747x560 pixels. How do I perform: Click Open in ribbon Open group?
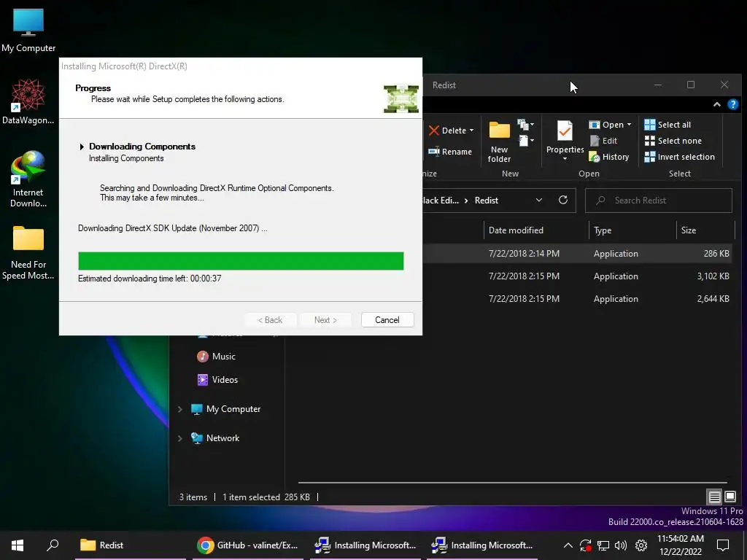click(x=607, y=125)
